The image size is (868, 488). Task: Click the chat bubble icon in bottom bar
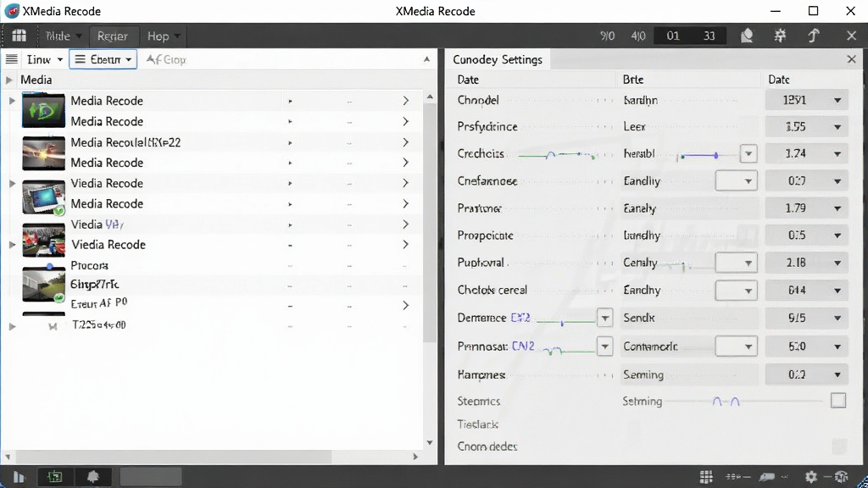coord(767,476)
